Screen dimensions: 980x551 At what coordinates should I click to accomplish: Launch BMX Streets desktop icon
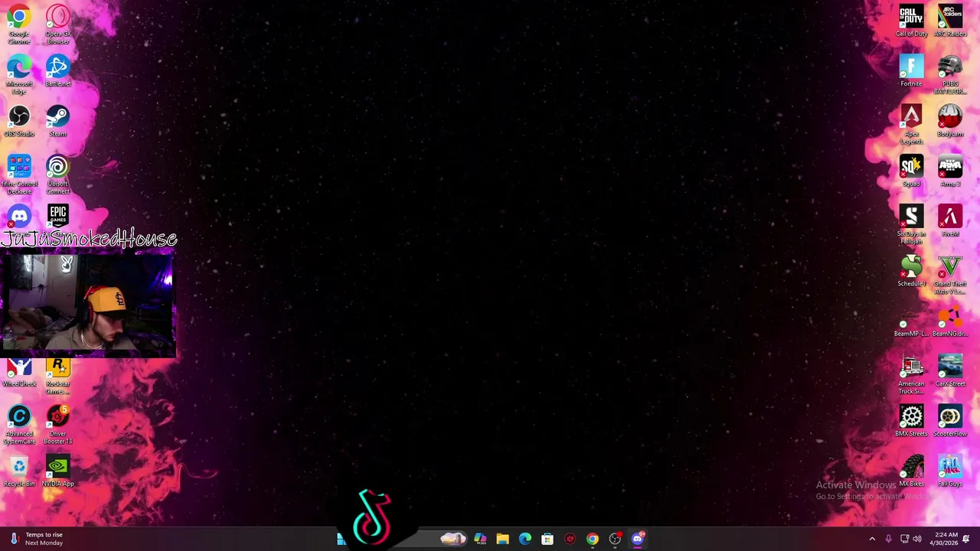coord(911,421)
